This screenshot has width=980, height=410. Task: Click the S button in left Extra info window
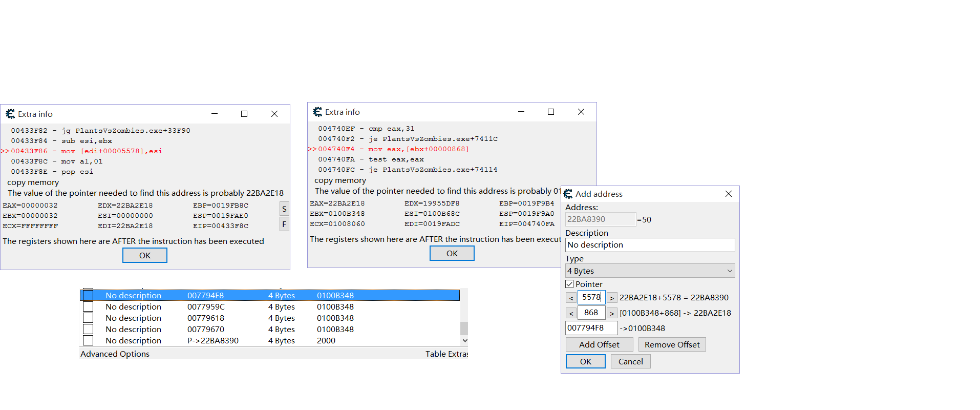coord(284,209)
